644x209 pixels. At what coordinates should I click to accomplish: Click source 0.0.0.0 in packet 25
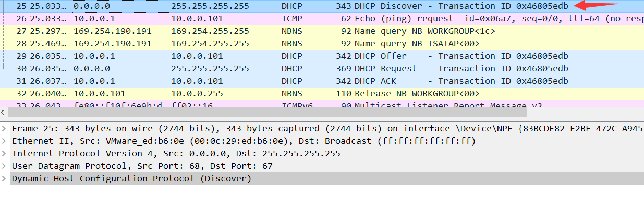point(92,6)
